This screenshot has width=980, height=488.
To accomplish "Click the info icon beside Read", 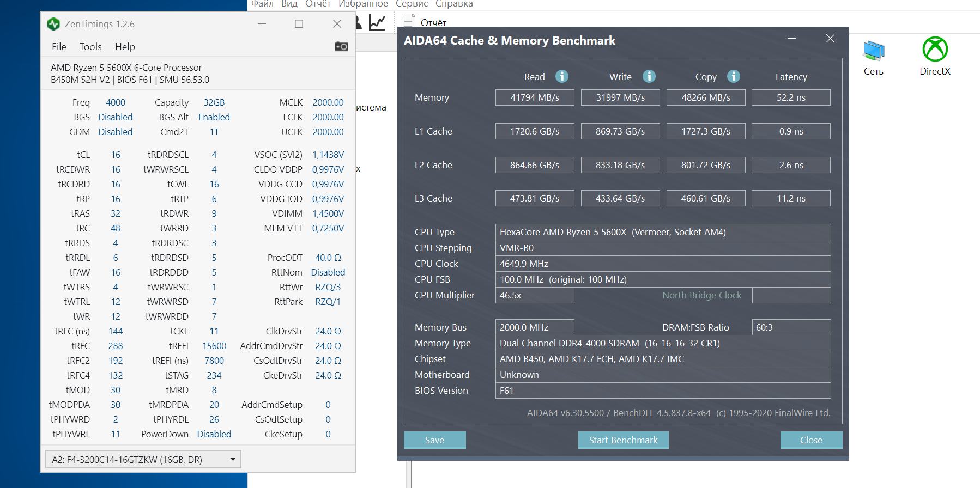I will (x=562, y=76).
